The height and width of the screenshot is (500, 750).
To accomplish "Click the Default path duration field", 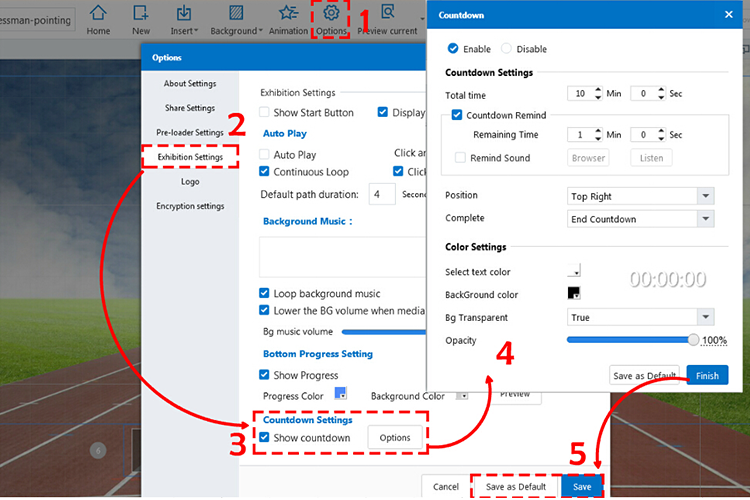I will coord(382,194).
